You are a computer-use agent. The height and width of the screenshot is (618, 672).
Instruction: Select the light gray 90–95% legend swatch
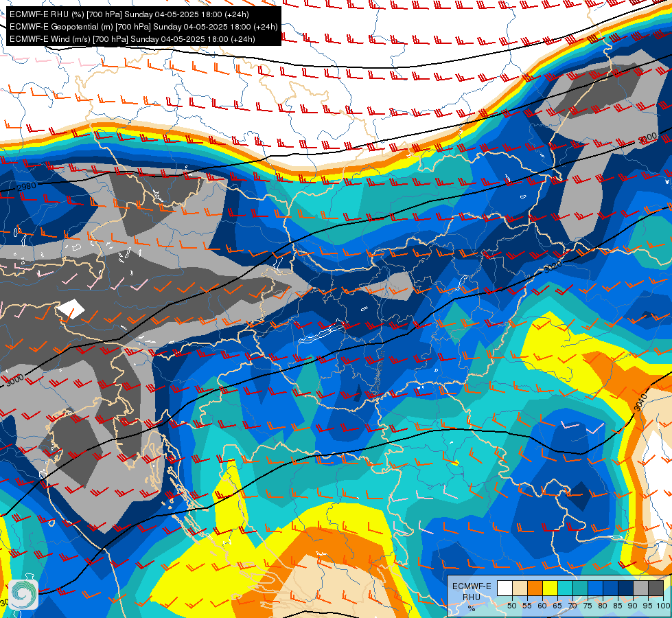tap(640, 588)
